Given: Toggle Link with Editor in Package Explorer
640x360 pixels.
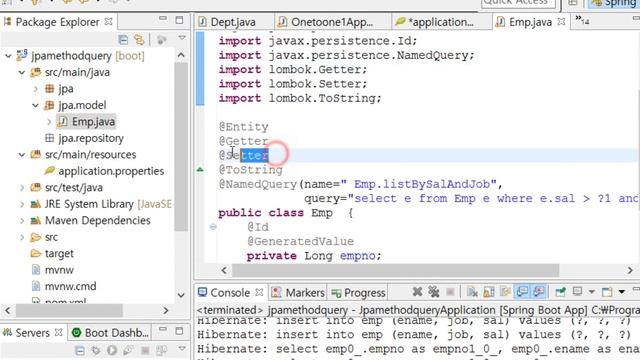Looking at the screenshot, I should pos(139,40).
